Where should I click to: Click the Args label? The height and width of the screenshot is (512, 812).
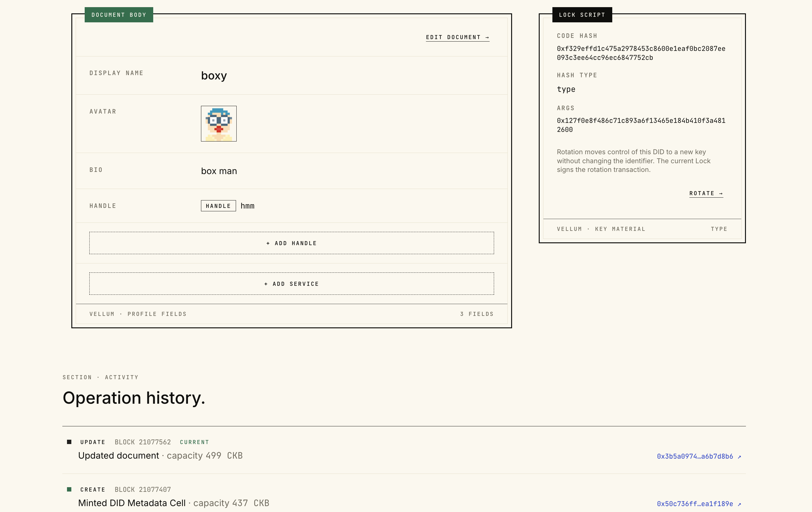[565, 108]
